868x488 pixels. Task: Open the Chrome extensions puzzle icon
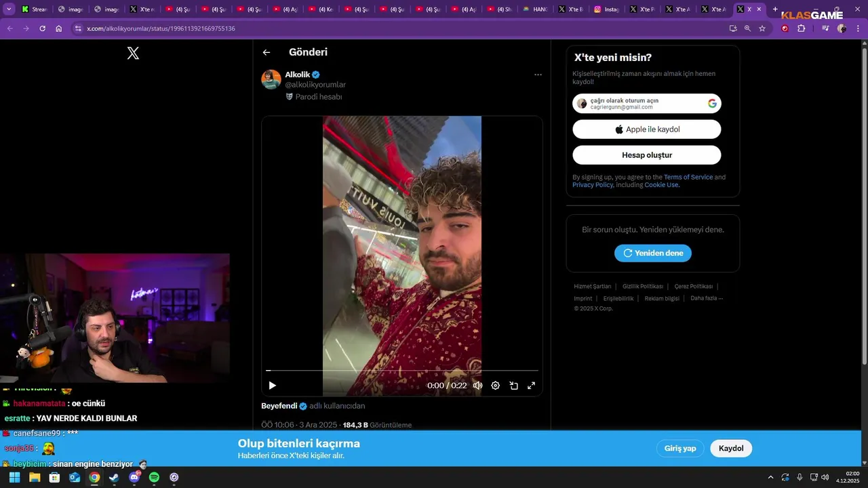coord(802,28)
